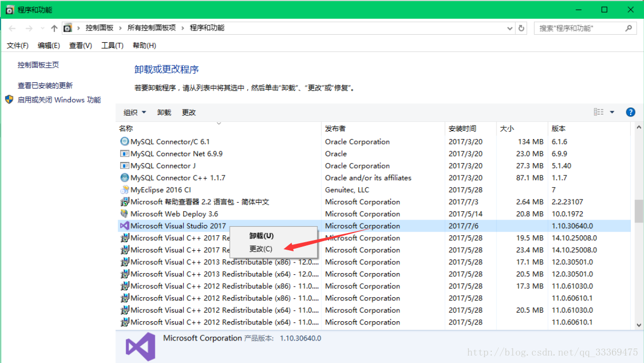The image size is (644, 363).
Task: Open the 组织 dropdown
Action: [135, 112]
